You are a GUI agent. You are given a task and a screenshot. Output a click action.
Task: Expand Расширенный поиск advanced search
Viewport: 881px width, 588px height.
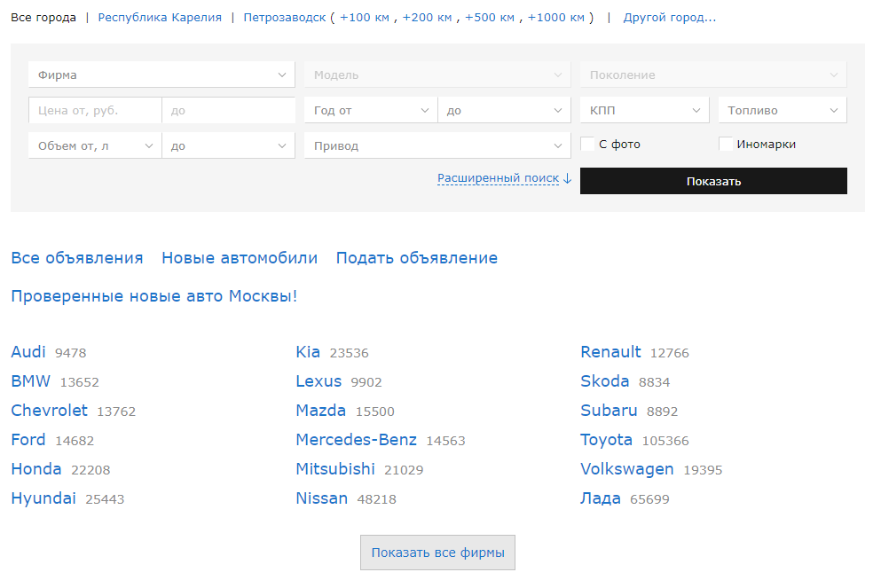tap(499, 178)
